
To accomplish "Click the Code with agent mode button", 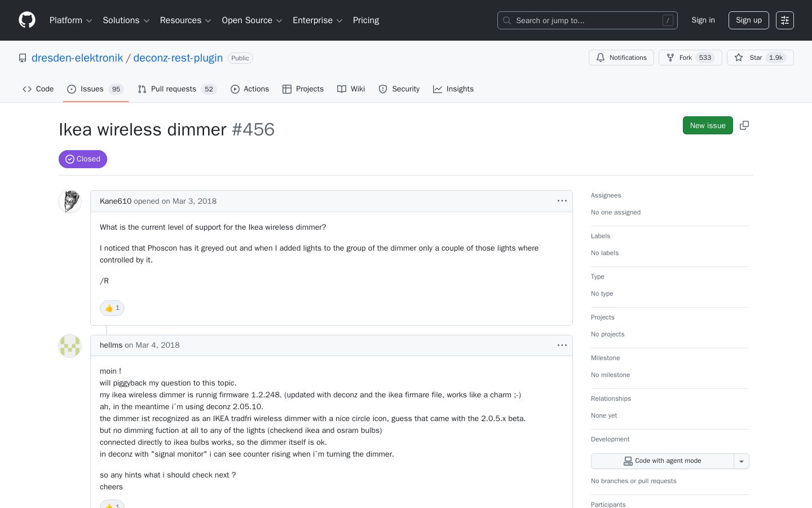I will 663,461.
